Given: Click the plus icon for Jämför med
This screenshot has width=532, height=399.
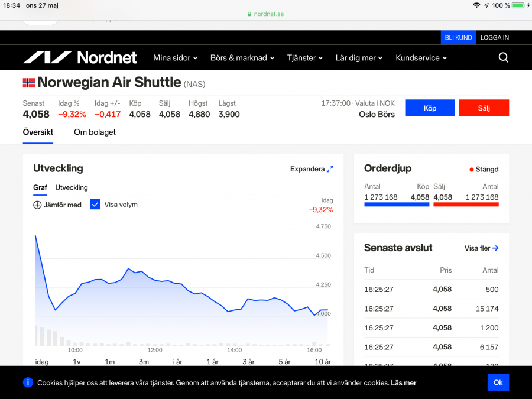Looking at the screenshot, I should pyautogui.click(x=37, y=205).
